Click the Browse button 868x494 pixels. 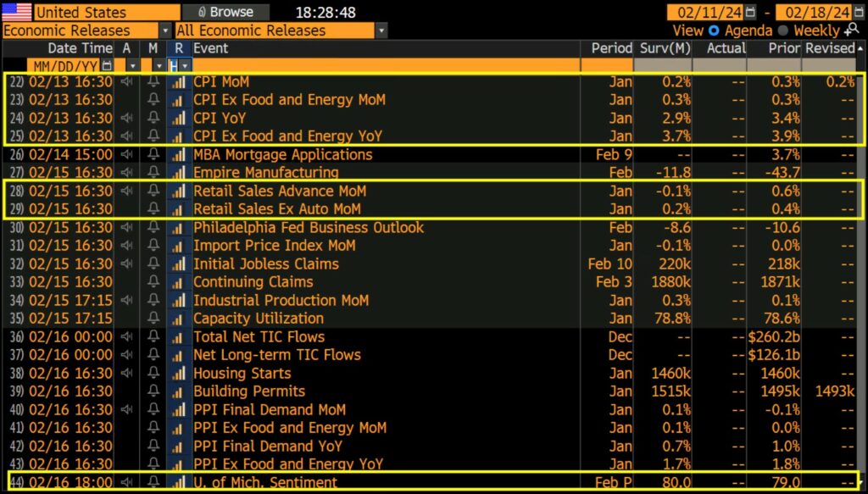coord(224,12)
